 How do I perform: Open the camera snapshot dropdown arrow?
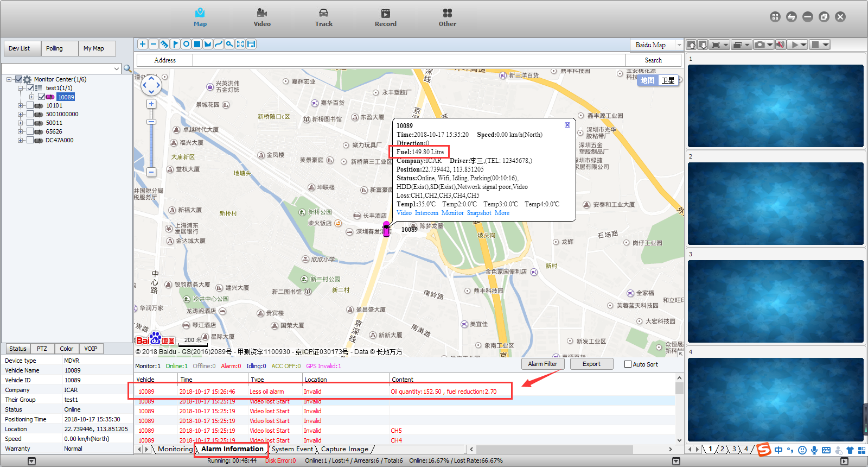click(770, 45)
